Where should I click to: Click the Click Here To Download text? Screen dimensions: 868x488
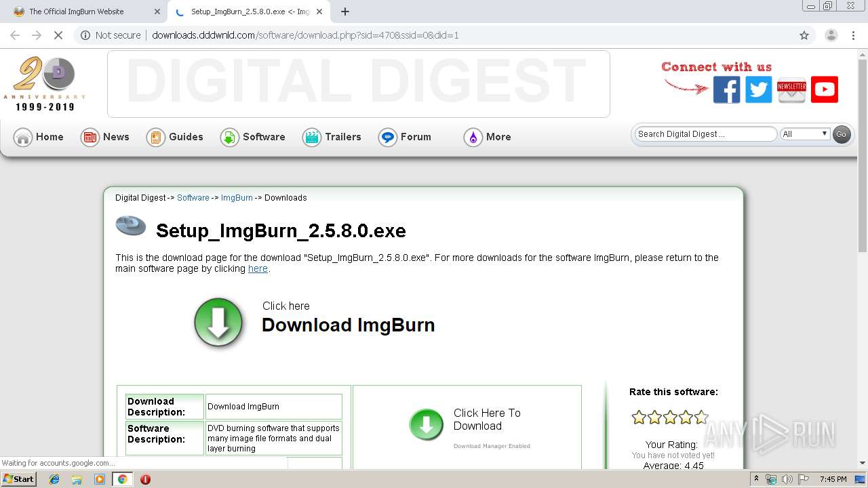tap(487, 420)
